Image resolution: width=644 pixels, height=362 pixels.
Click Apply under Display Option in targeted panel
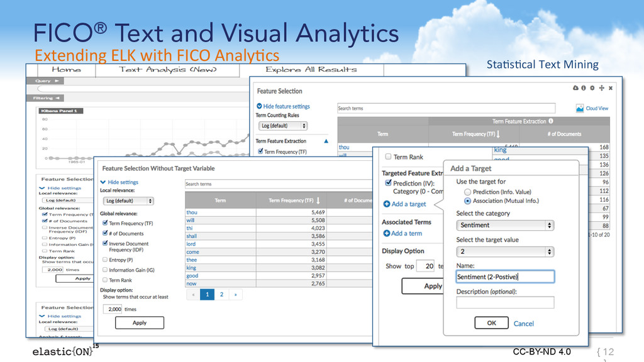pos(423,286)
